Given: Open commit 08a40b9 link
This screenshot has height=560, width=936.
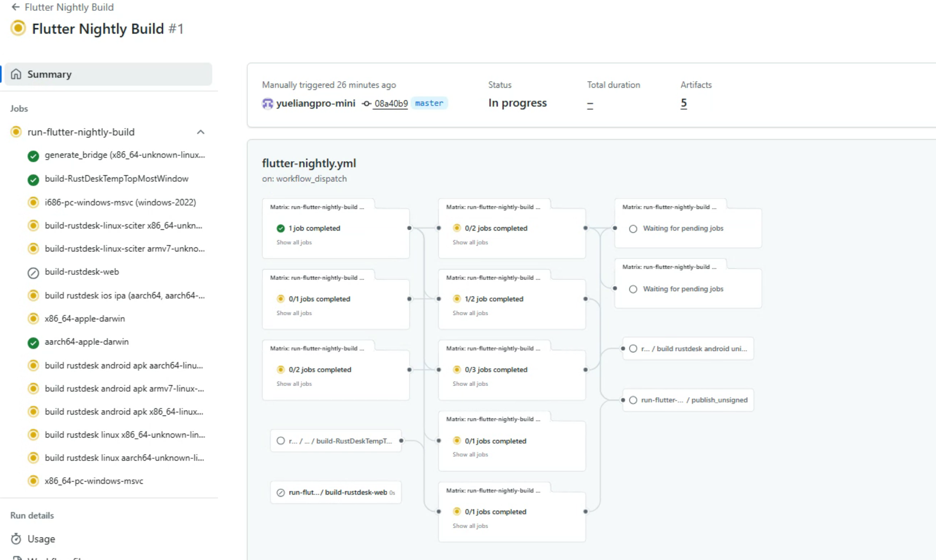Looking at the screenshot, I should (x=391, y=103).
